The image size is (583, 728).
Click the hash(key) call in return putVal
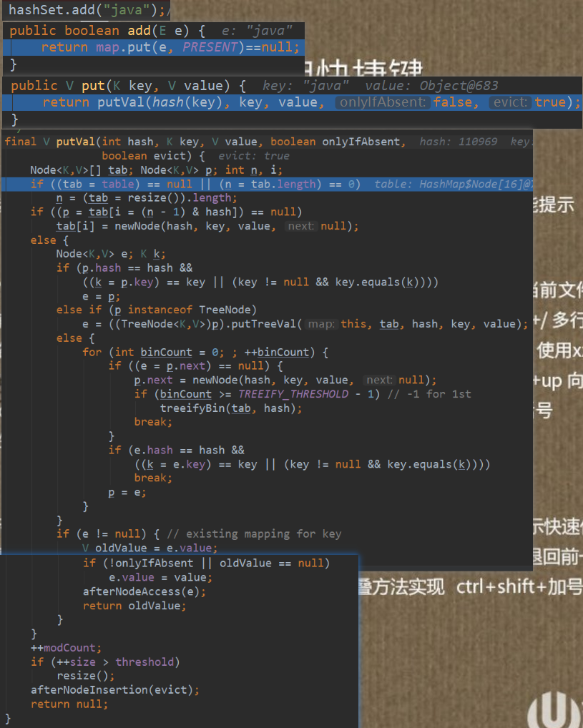coord(187,102)
